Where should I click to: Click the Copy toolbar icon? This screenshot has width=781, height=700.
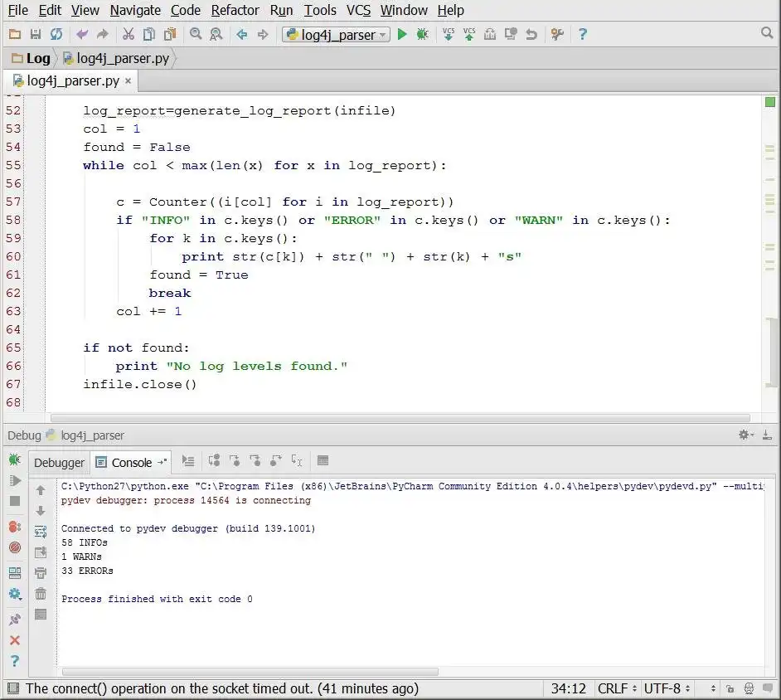[x=149, y=34]
